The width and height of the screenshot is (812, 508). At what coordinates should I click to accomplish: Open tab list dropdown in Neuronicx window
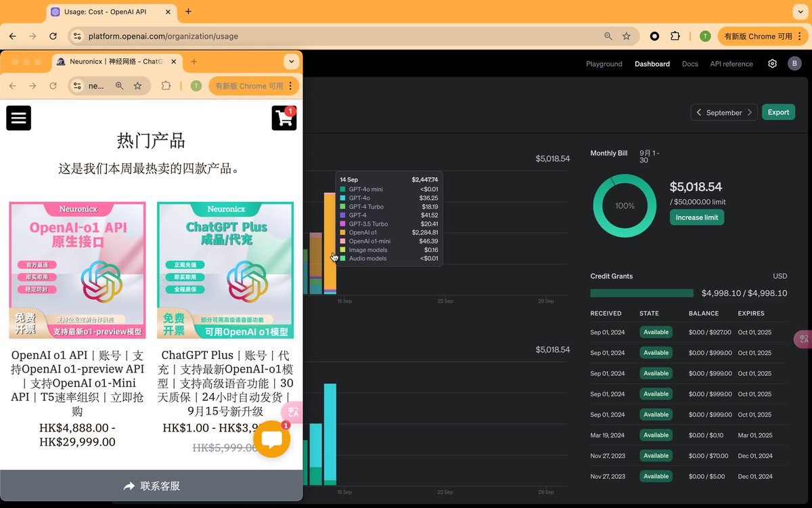(x=292, y=62)
